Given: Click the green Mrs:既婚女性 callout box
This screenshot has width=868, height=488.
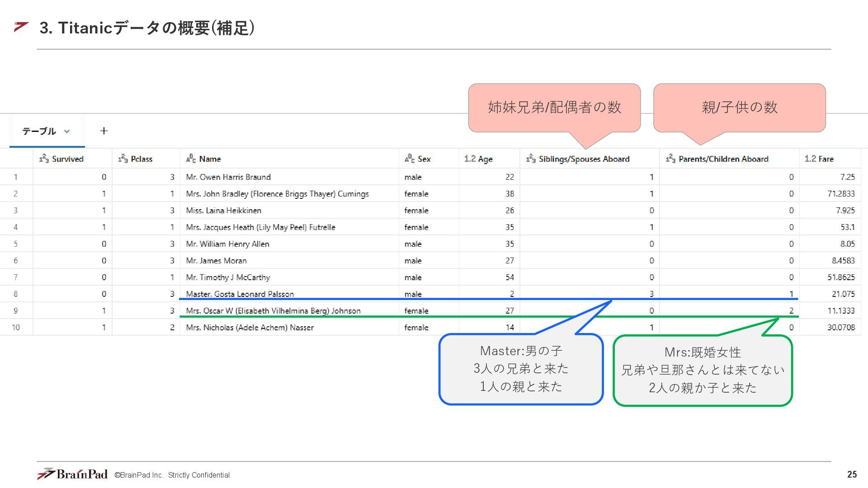Looking at the screenshot, I should pos(703,370).
